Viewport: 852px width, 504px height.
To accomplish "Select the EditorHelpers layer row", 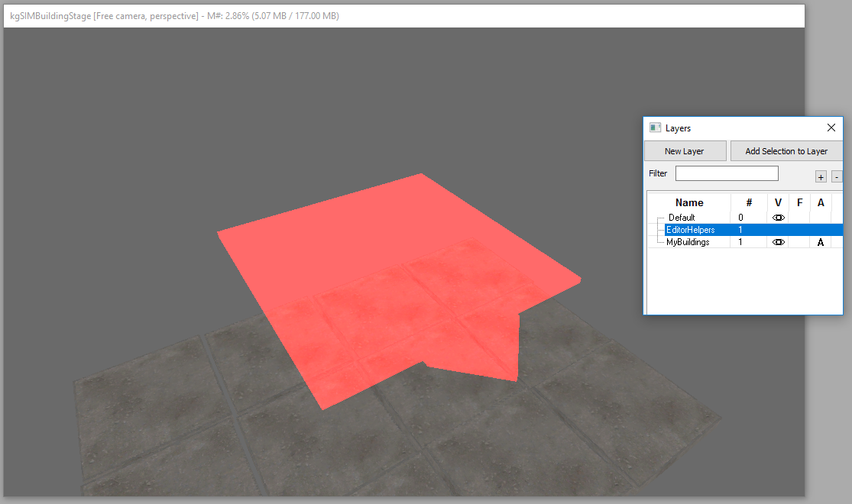I will [x=745, y=230].
